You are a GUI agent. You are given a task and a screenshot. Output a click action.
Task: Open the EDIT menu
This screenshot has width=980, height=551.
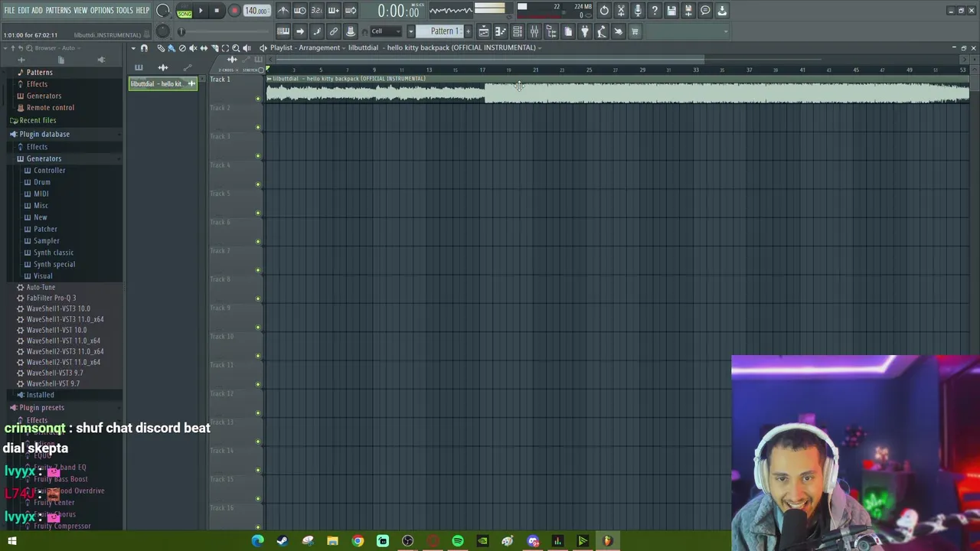point(24,11)
